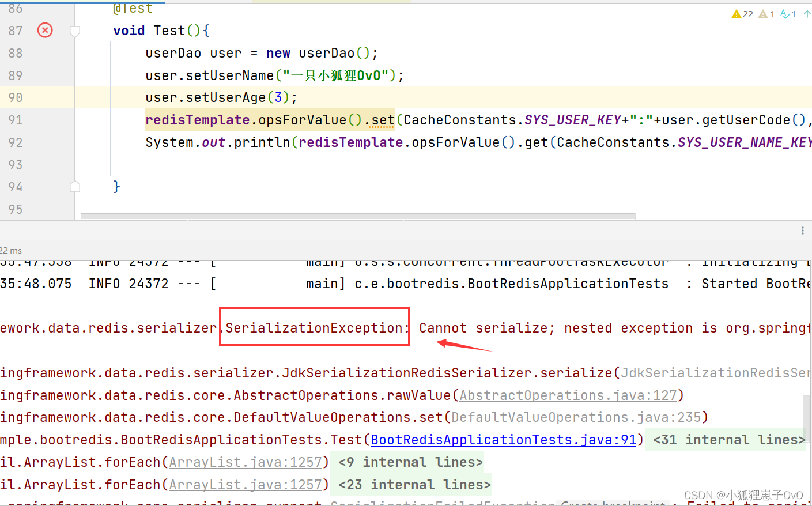Click System.out.println on line 92
The image size is (812, 506).
pyautogui.click(x=218, y=142)
